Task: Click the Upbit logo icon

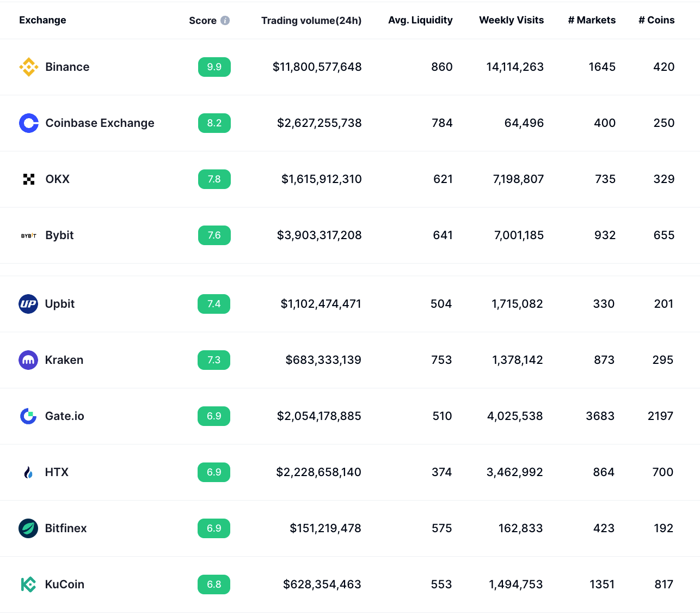Action: point(28,304)
